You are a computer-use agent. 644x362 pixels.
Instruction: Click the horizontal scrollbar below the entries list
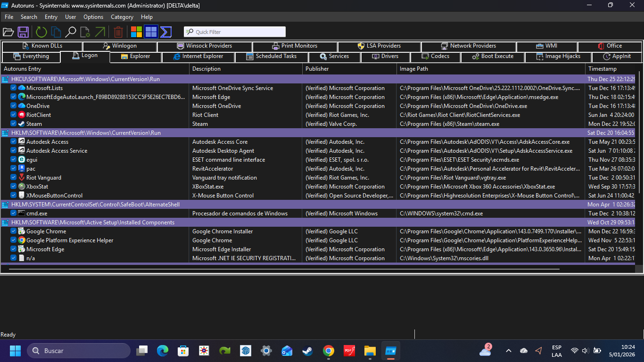click(284, 269)
